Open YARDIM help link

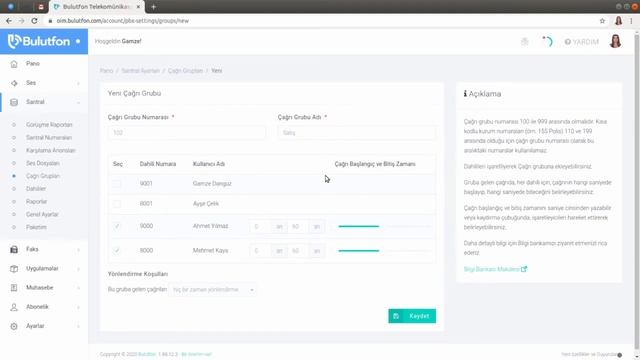582,42
